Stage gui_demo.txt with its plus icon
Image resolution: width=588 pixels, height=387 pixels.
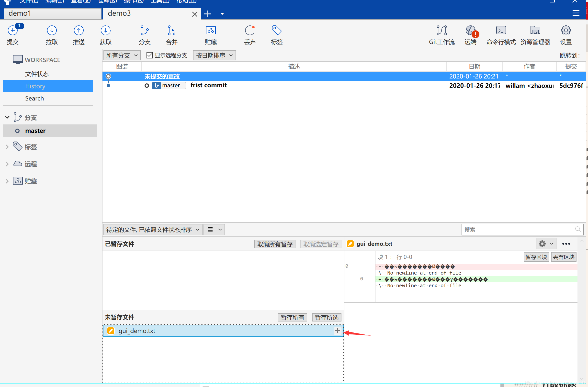(x=337, y=331)
